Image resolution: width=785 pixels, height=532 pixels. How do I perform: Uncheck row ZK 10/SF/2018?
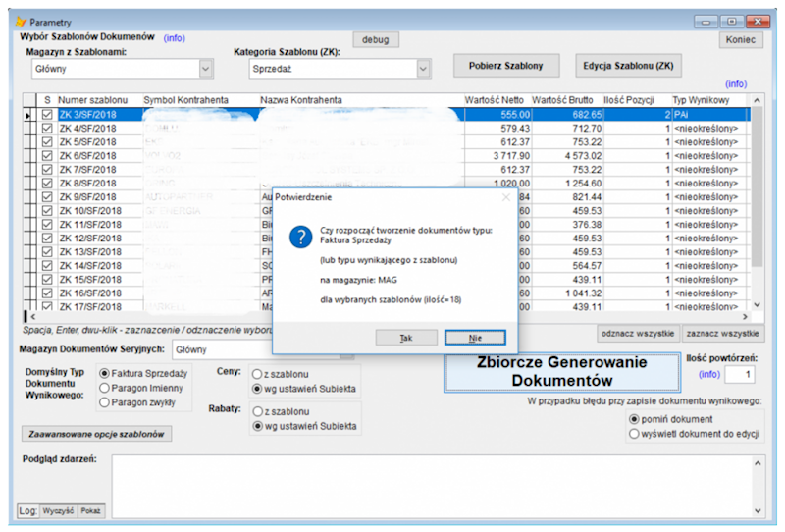tap(47, 211)
